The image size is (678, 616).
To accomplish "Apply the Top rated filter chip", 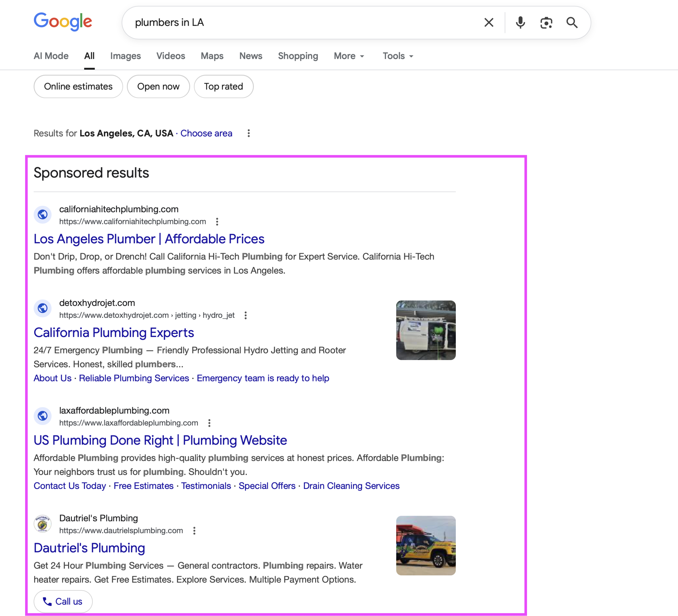I will (223, 86).
